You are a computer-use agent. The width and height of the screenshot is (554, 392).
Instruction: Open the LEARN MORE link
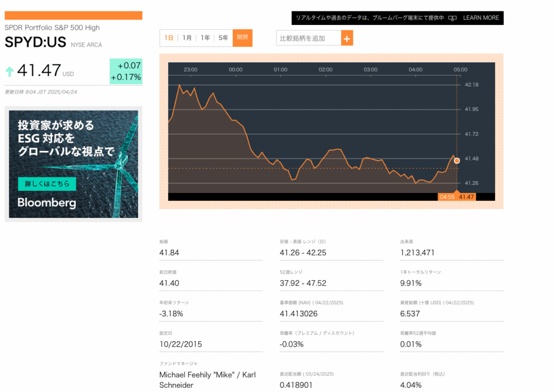(x=481, y=18)
